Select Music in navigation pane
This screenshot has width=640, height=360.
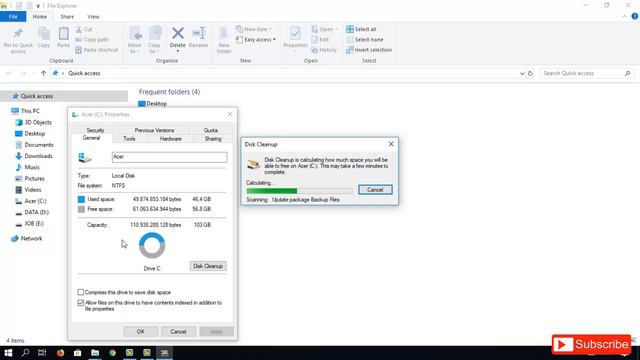click(x=27, y=167)
